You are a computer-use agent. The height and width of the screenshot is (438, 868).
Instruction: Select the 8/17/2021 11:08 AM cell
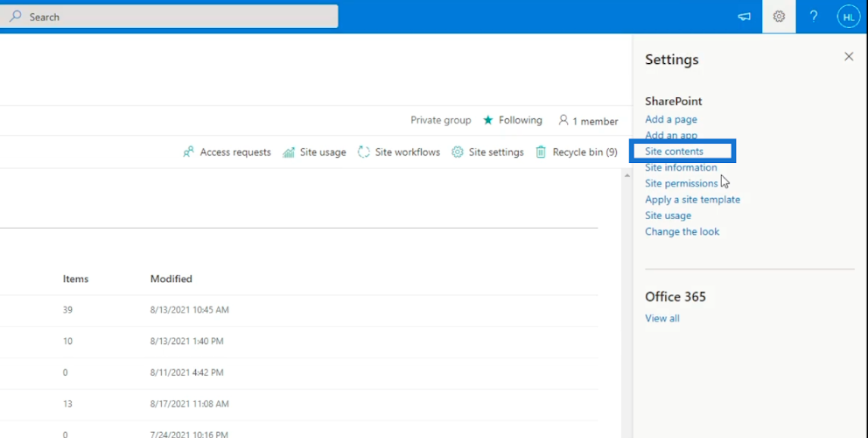pyautogui.click(x=189, y=404)
